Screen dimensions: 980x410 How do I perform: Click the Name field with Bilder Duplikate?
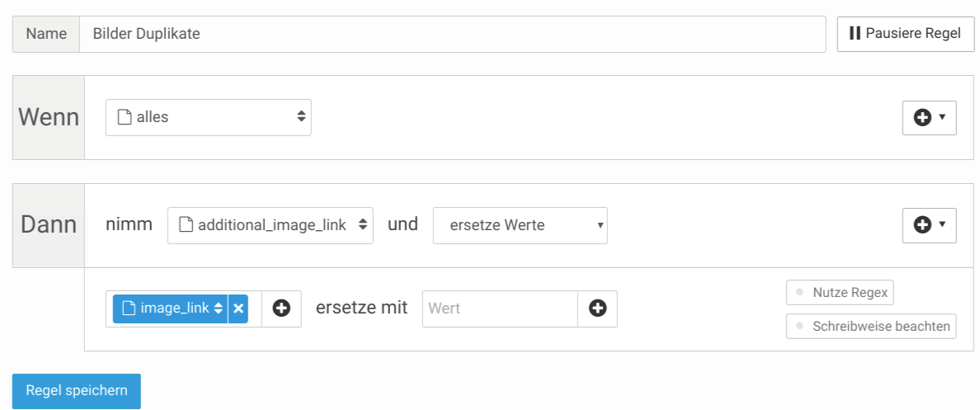[452, 34]
